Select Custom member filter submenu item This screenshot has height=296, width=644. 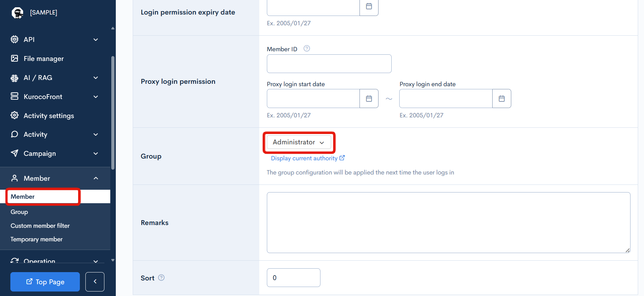[x=40, y=225]
